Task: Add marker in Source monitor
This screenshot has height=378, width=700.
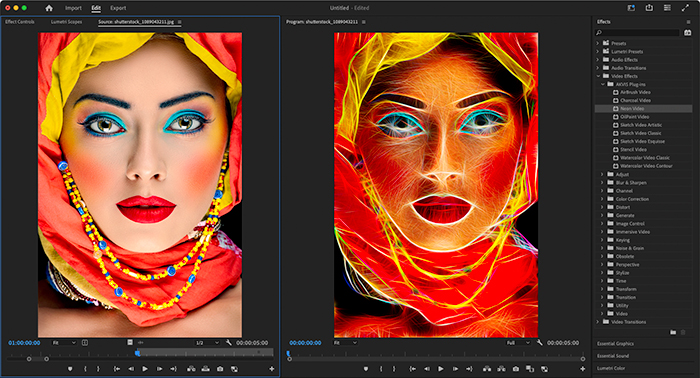Action: coord(70,369)
